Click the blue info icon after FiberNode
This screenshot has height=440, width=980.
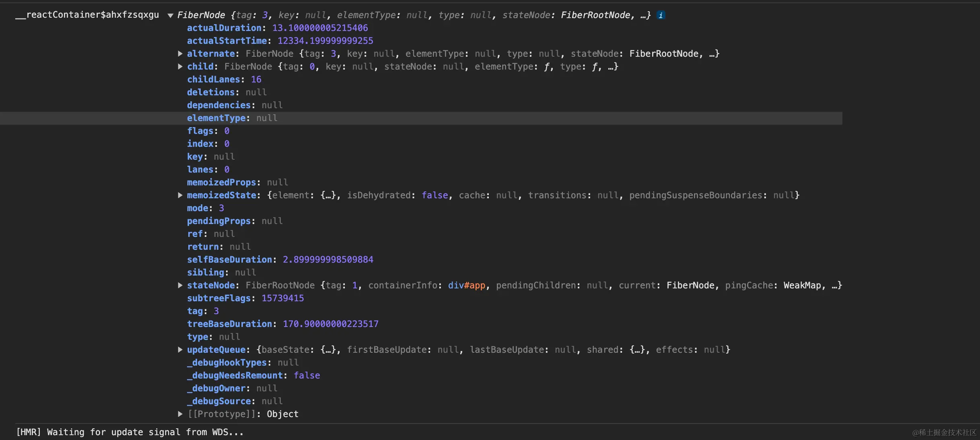(x=661, y=15)
